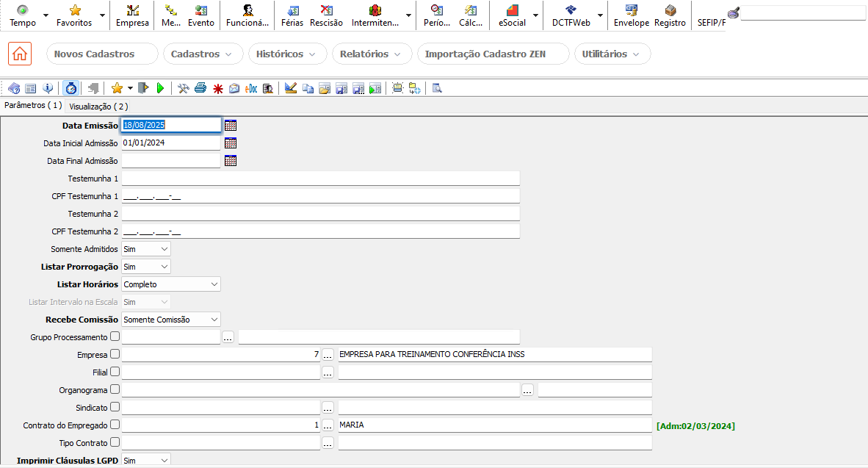Click the eDoc toolbar icon
868x468 pixels.
251,88
